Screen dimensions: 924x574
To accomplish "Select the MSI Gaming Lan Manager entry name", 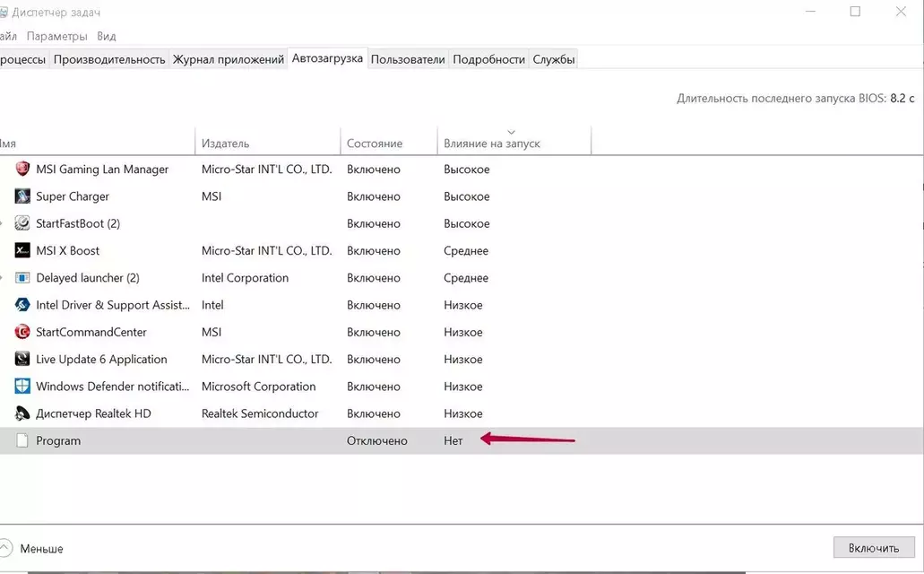I will point(102,170).
